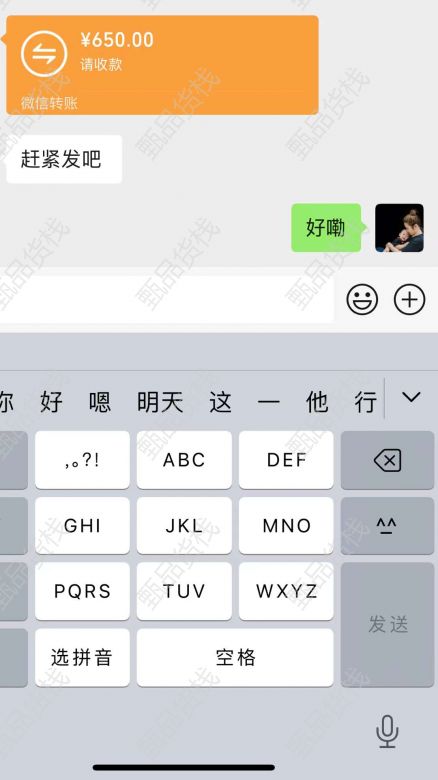Tap the 选拼音 key
The height and width of the screenshot is (780, 438).
[82, 658]
